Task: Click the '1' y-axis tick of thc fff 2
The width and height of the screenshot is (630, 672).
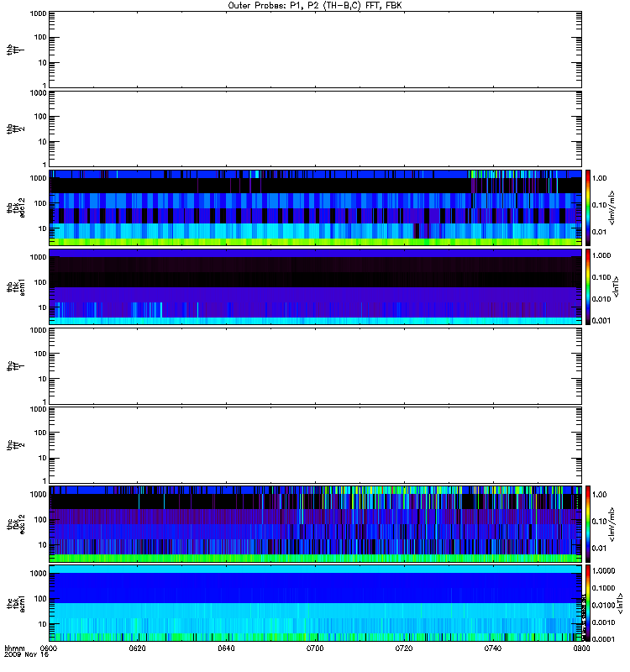Action: [45, 480]
